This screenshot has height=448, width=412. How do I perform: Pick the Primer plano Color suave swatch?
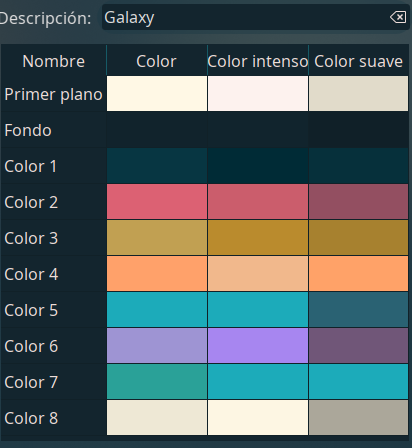(x=359, y=93)
